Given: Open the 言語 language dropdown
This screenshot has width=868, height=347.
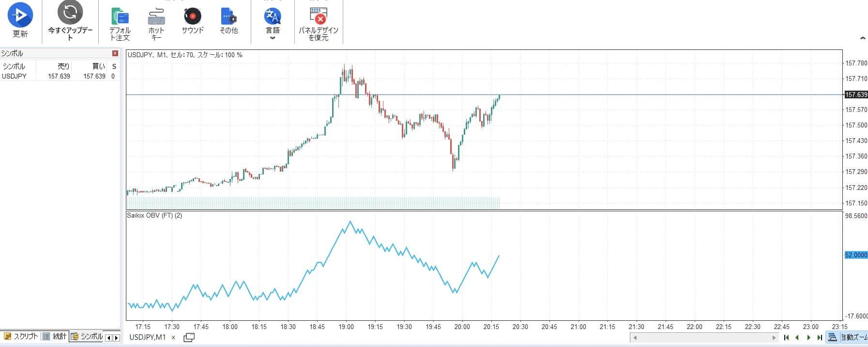Looking at the screenshot, I should (x=273, y=23).
